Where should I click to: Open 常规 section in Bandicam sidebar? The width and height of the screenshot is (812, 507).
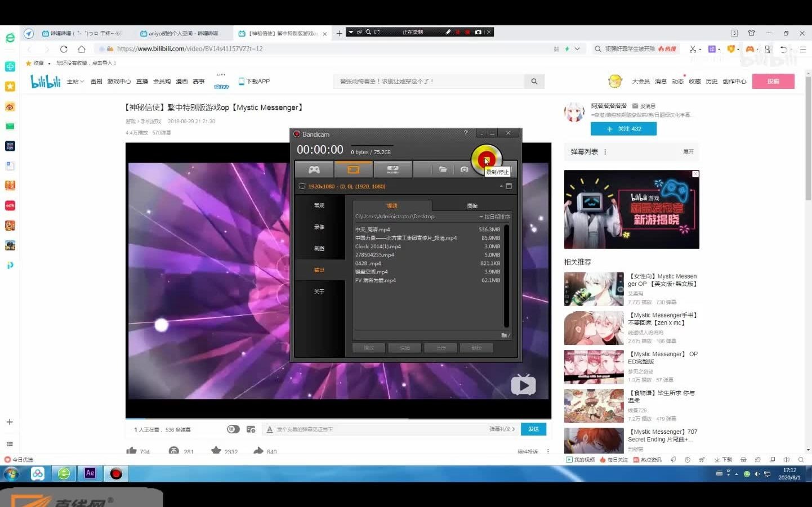tap(319, 205)
